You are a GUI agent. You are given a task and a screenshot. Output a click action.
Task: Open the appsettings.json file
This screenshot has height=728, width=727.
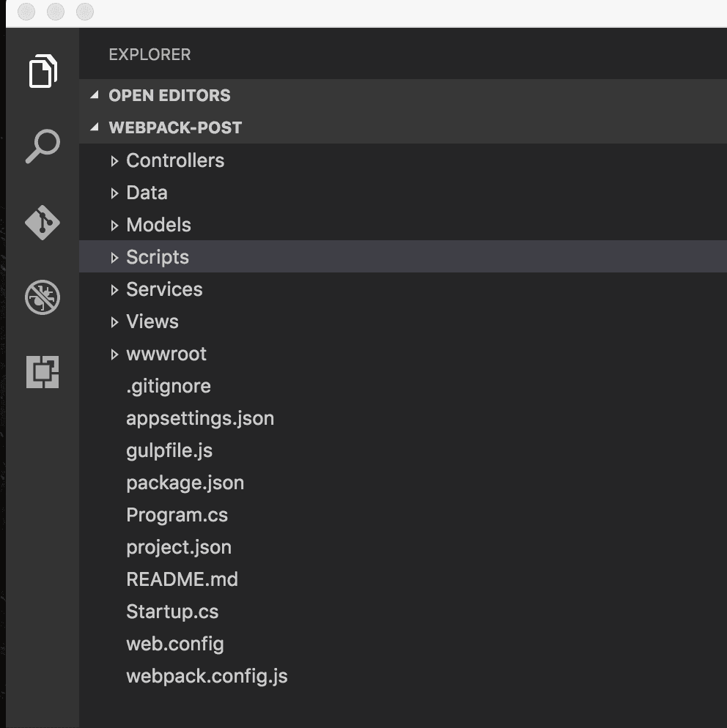(x=200, y=418)
